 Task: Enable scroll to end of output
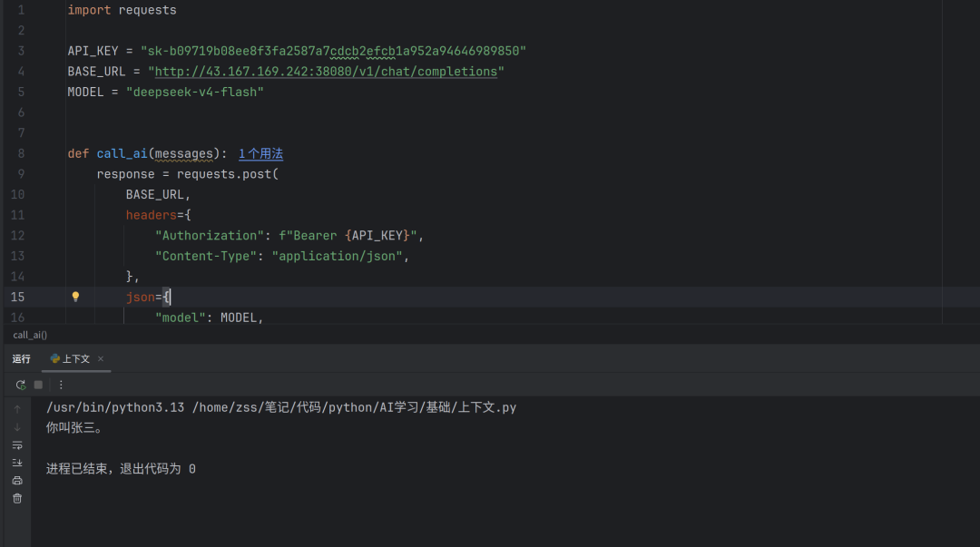(x=17, y=463)
